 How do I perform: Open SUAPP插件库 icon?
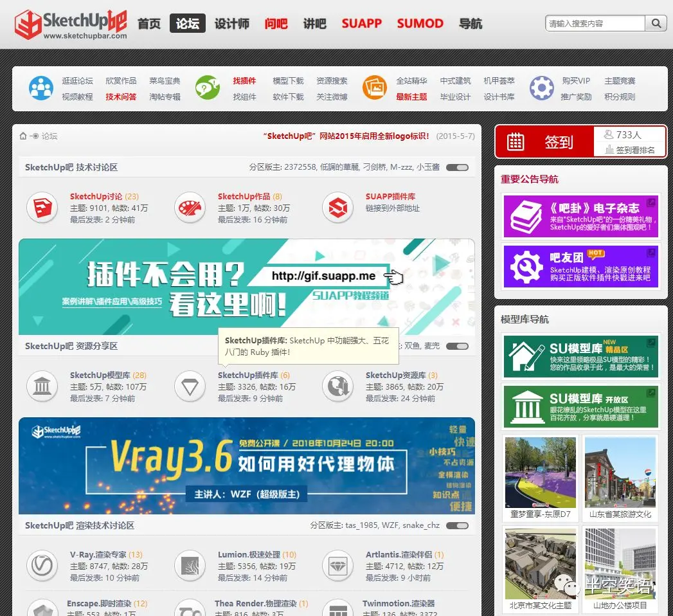click(x=338, y=208)
